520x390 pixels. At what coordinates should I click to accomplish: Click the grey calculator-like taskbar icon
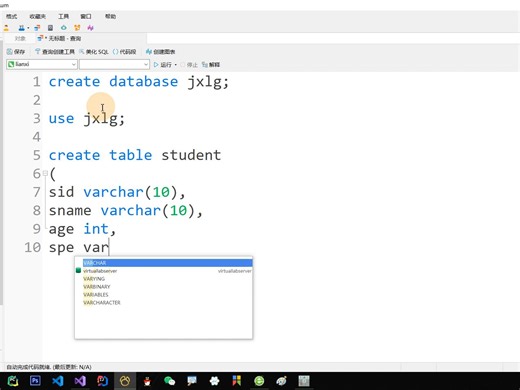(304, 381)
